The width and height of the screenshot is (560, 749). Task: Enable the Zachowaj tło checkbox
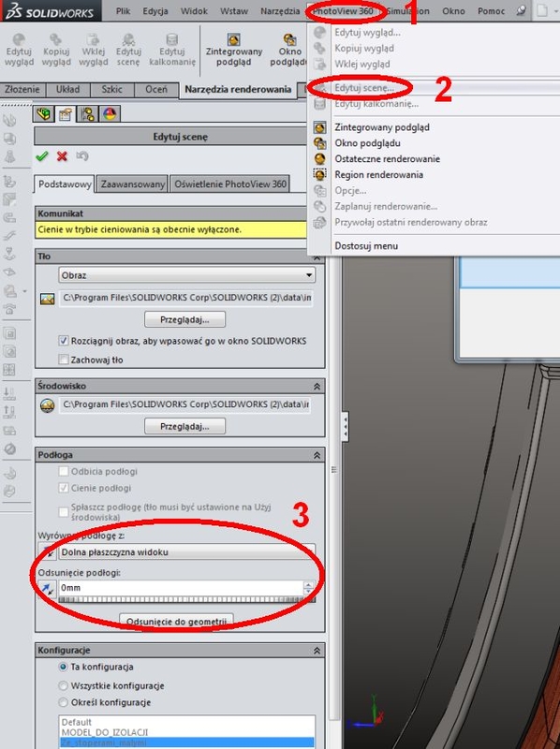pyautogui.click(x=64, y=360)
